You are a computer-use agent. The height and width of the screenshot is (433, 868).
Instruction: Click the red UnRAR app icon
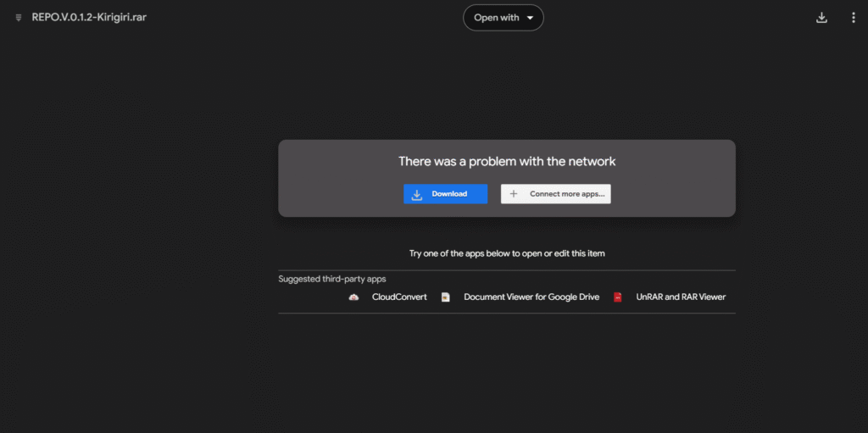pos(618,297)
